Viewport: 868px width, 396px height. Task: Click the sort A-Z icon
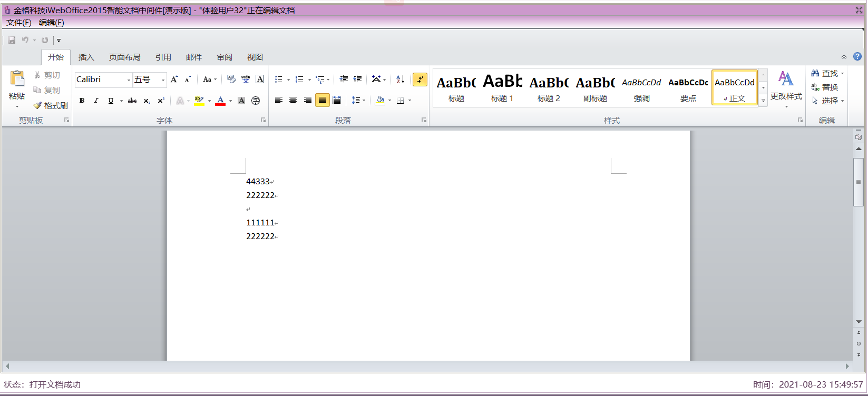[x=401, y=80]
